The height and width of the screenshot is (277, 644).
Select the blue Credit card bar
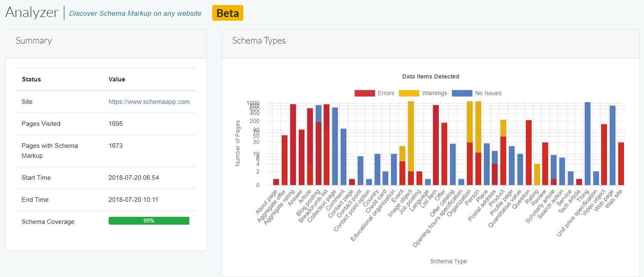click(x=386, y=178)
